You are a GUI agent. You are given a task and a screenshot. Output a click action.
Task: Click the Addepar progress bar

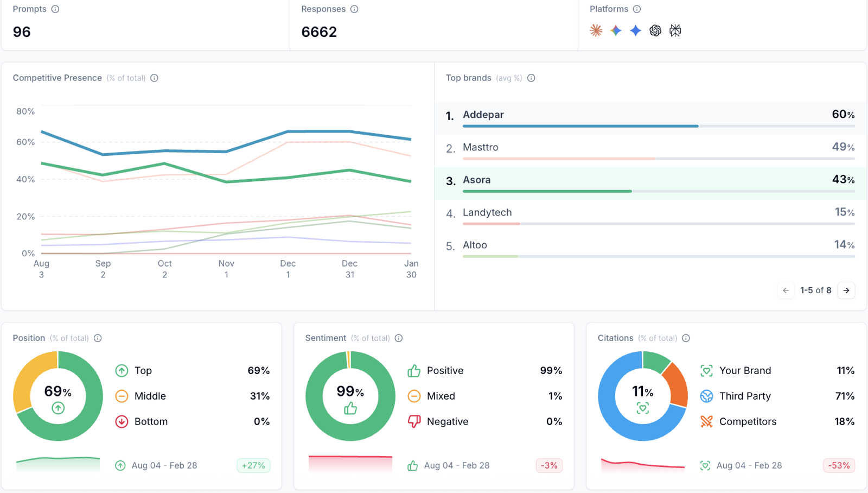click(659, 126)
